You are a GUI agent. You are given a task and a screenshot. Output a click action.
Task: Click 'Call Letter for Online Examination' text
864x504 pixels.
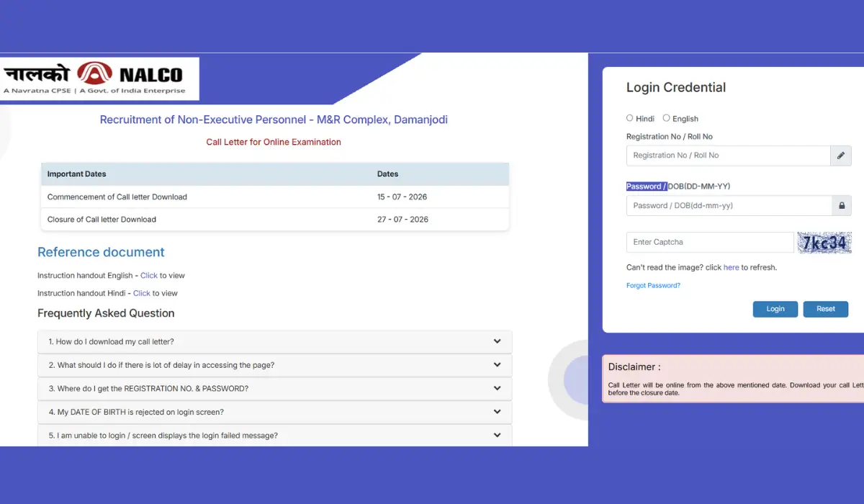tap(274, 142)
